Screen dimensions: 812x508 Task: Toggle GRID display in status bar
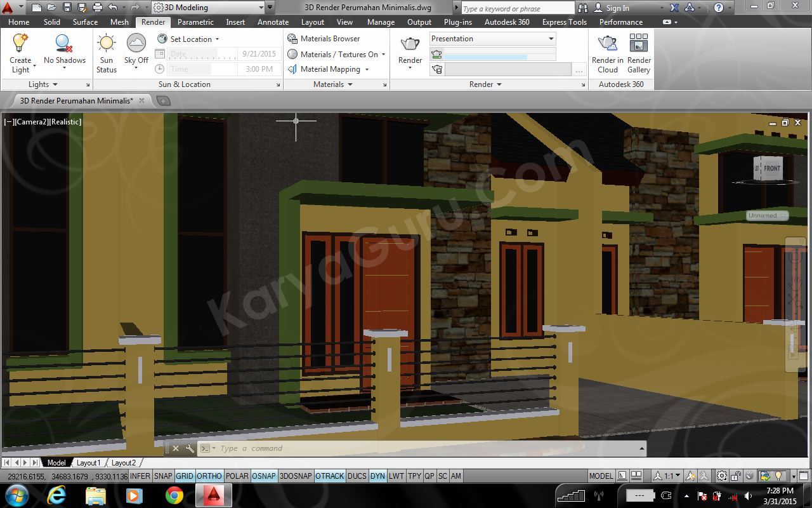tap(185, 476)
